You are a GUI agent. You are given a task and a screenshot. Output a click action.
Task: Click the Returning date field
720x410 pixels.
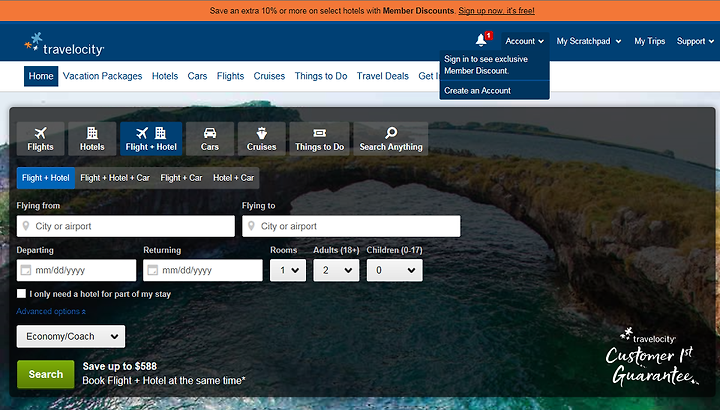[203, 270]
